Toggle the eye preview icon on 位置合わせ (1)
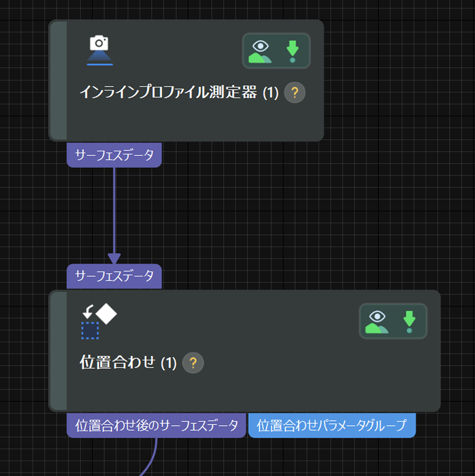 (377, 321)
